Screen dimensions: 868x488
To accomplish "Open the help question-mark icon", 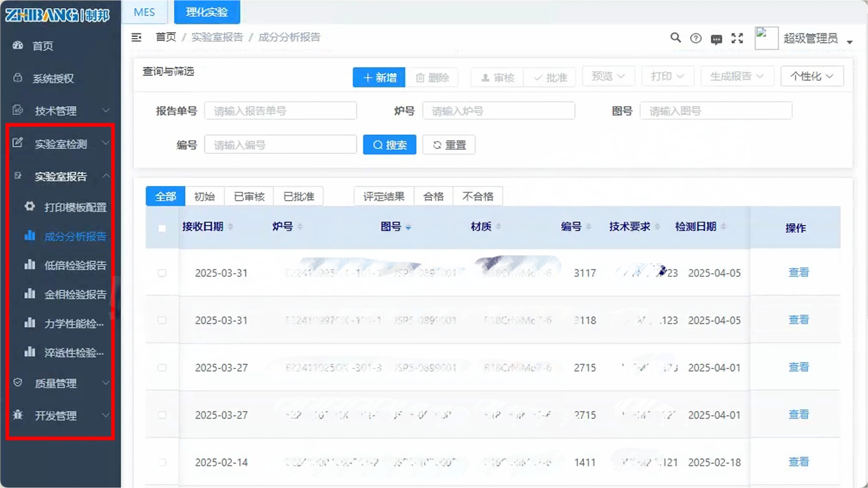I will (695, 38).
